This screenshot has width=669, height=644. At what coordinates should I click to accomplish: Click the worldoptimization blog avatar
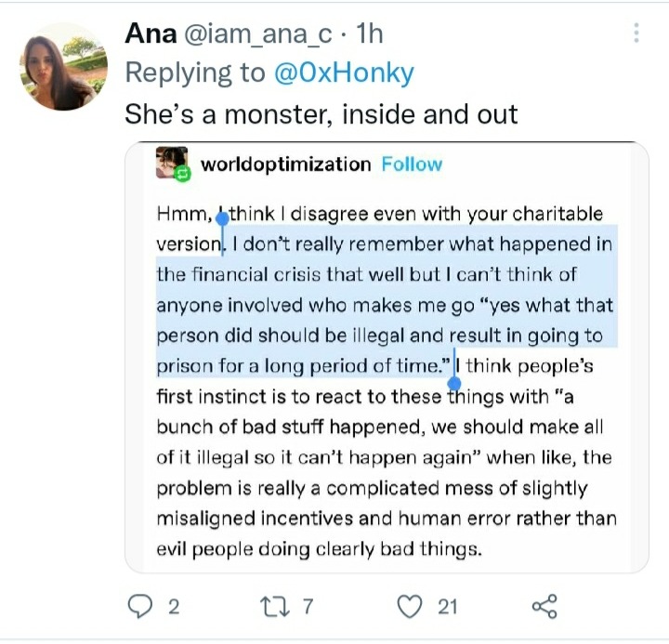click(172, 164)
